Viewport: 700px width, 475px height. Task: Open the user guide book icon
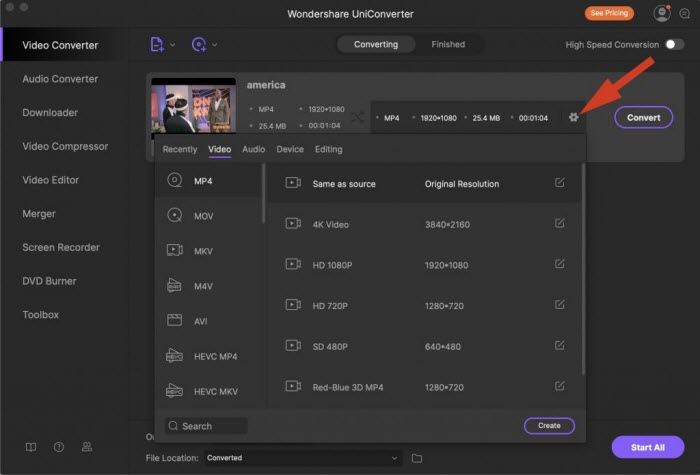pyautogui.click(x=31, y=447)
